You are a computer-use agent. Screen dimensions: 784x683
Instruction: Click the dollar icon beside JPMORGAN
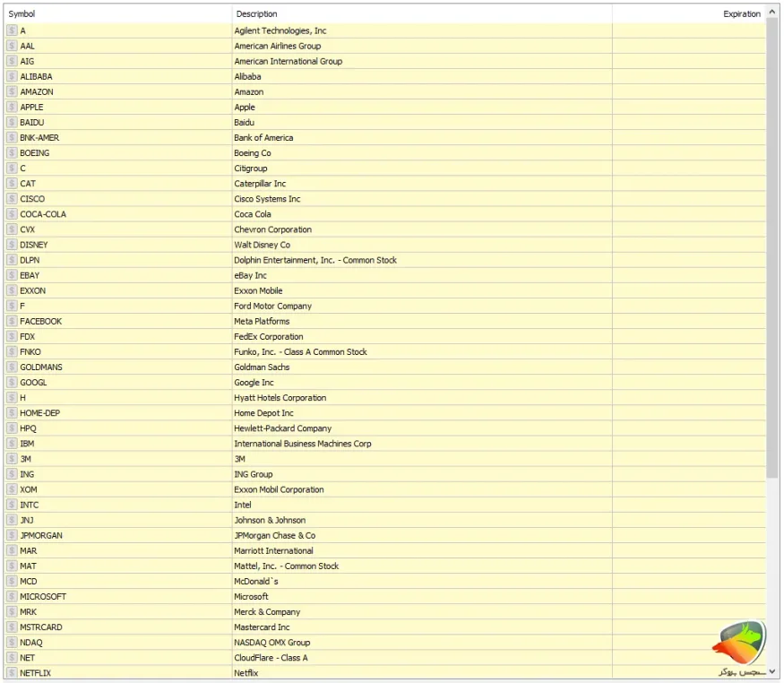tap(12, 535)
